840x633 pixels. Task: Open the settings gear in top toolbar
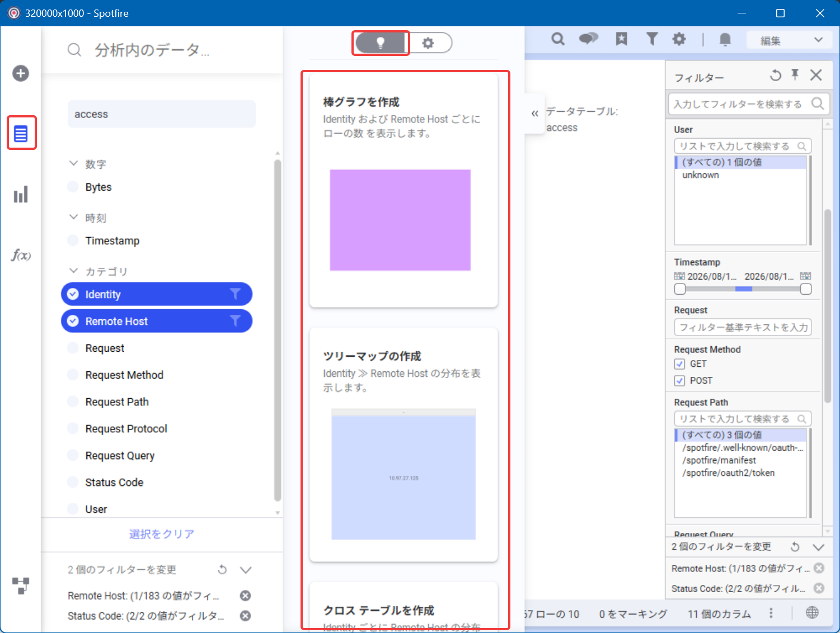point(679,39)
